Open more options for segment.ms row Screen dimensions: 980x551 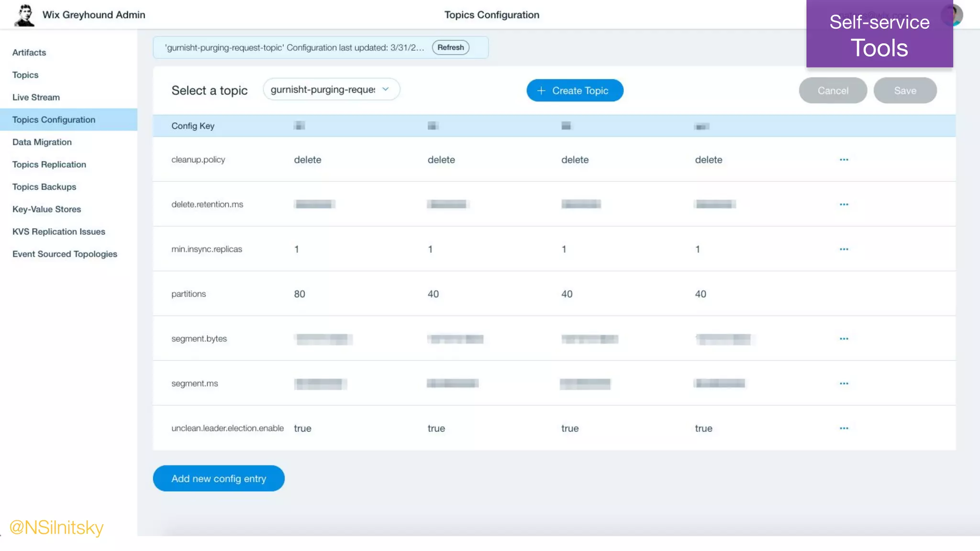point(844,384)
